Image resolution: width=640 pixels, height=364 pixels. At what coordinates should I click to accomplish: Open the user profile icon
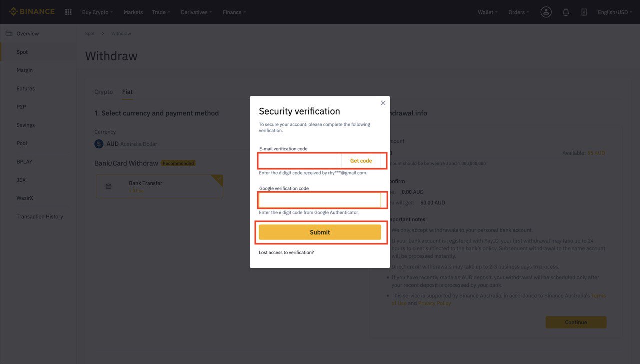546,12
